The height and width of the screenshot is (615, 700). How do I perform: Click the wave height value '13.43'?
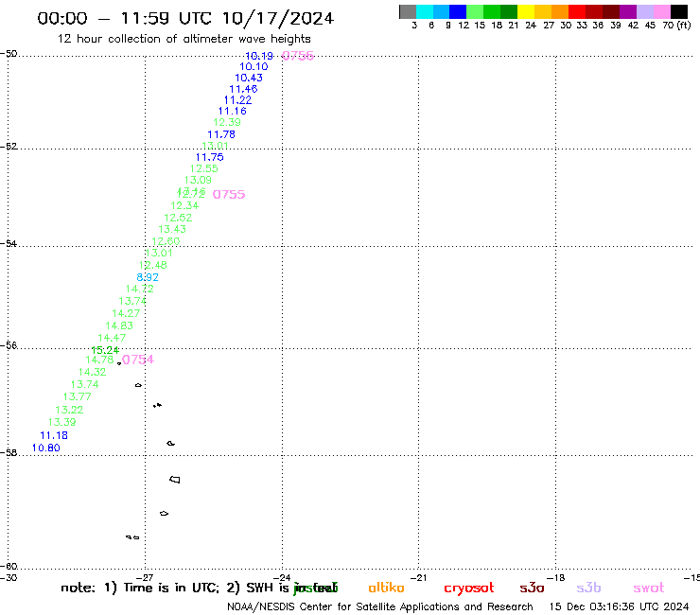[172, 229]
